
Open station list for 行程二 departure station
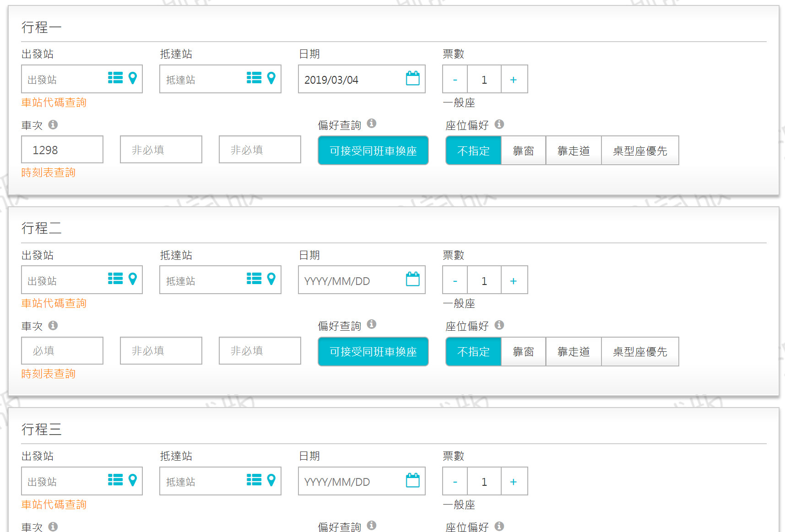115,279
